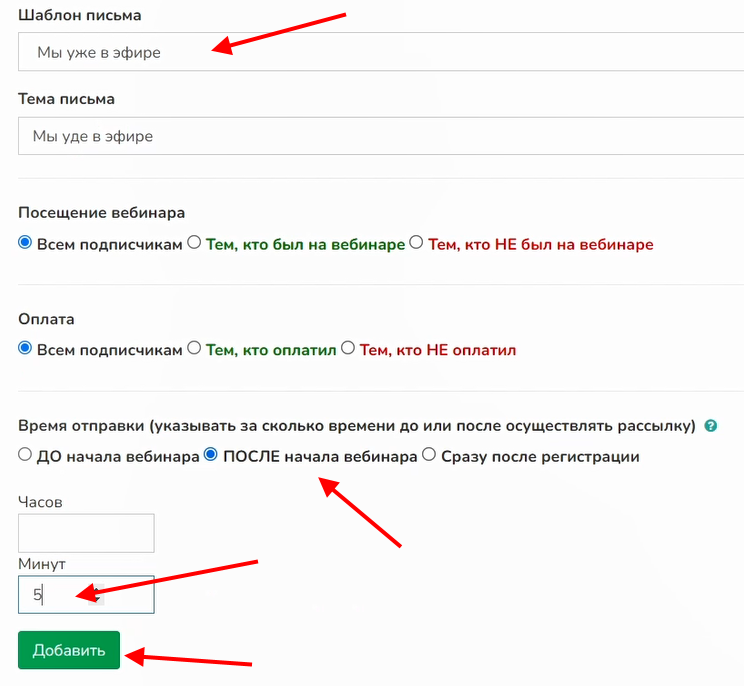
Task: Focus the Часов input field
Action: point(86,533)
